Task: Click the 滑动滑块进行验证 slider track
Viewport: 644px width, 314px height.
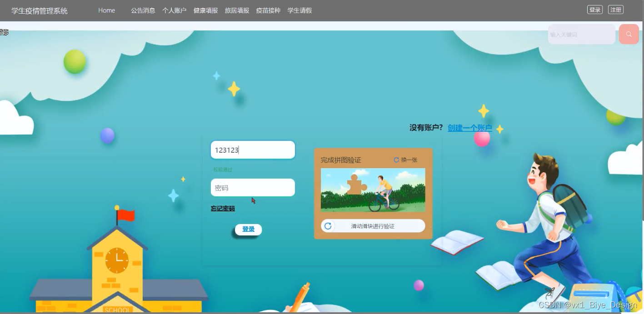Action: pos(373,226)
